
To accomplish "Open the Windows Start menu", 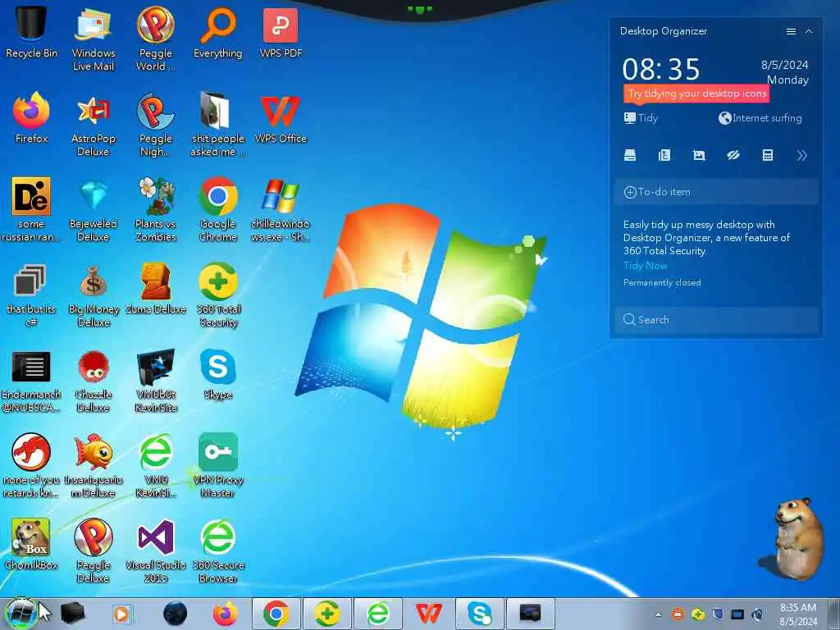I will coord(21,614).
